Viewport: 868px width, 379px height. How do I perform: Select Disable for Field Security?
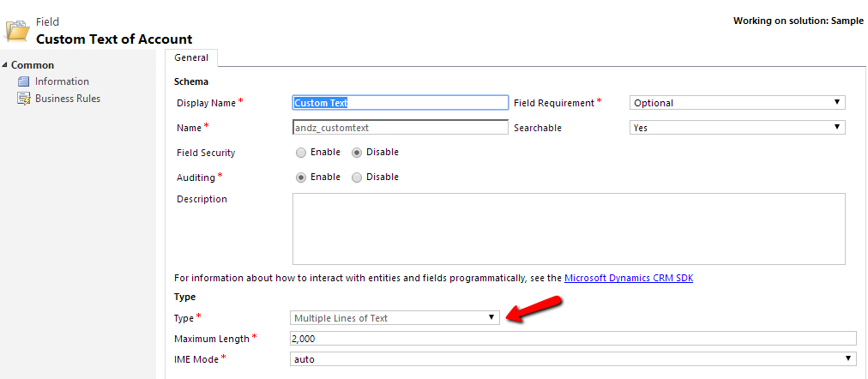click(357, 153)
